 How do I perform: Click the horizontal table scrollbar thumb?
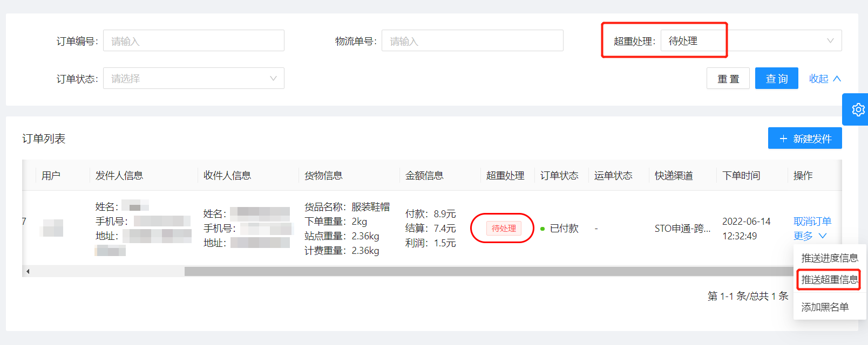pyautogui.click(x=486, y=271)
